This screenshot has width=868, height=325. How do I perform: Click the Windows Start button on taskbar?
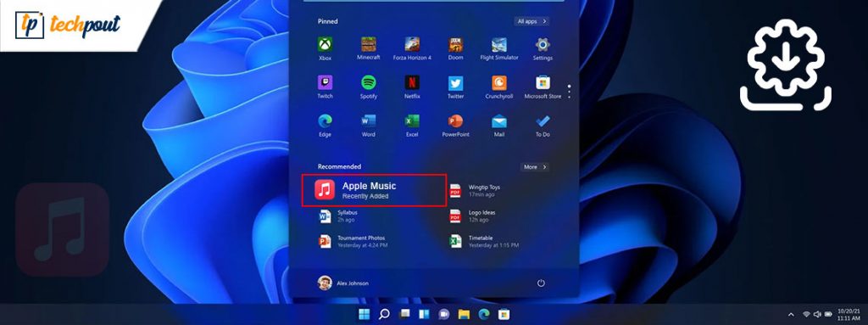(364, 315)
